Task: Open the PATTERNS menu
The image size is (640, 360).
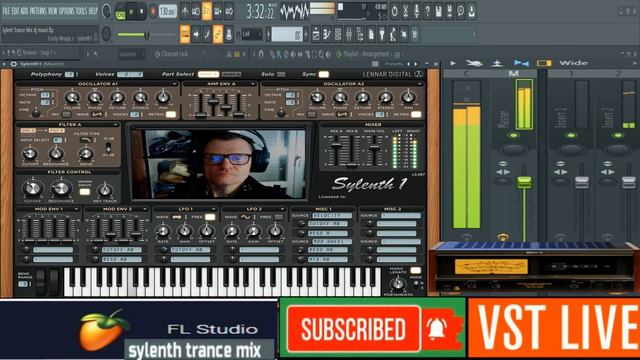Action: coord(39,11)
